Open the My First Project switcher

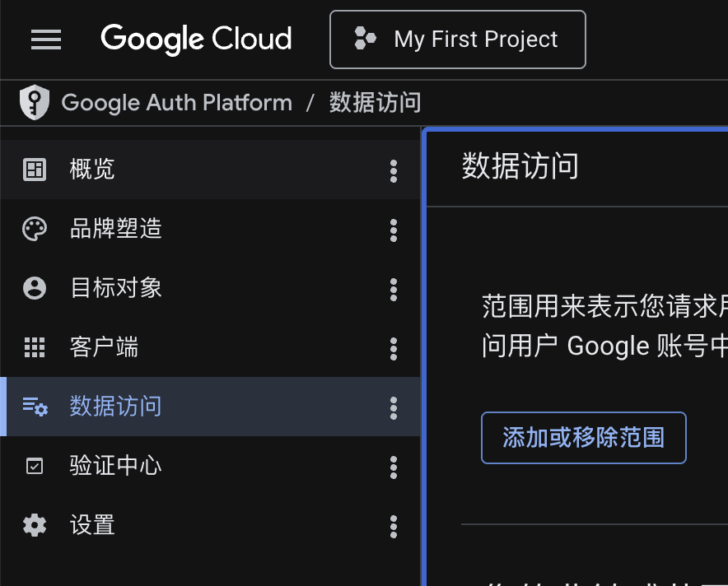(458, 39)
